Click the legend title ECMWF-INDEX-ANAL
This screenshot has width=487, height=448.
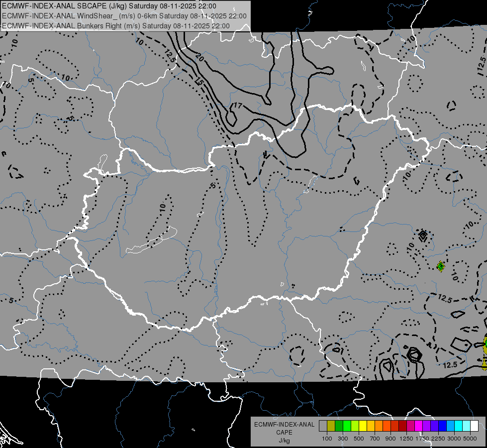284,425
